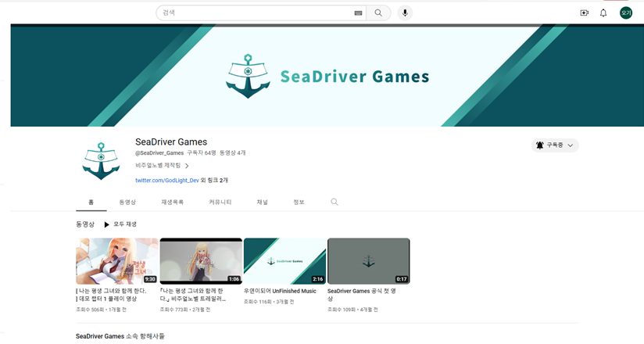The height and width of the screenshot is (344, 644).
Task: Start voice search with microphone icon
Action: click(405, 13)
